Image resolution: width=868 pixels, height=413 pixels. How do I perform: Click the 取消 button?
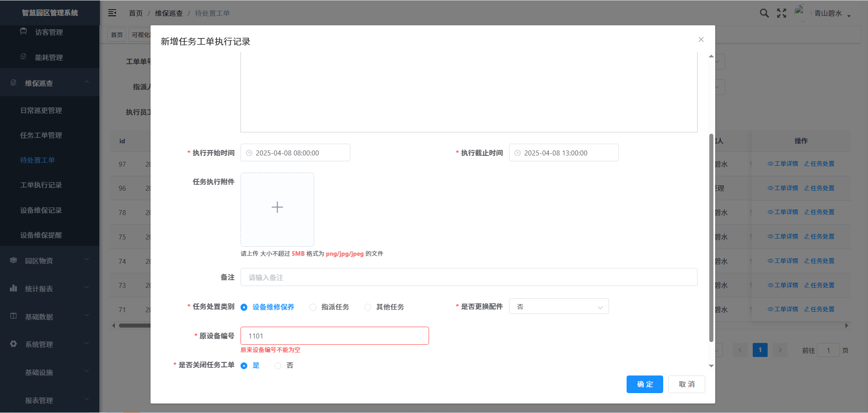point(686,384)
